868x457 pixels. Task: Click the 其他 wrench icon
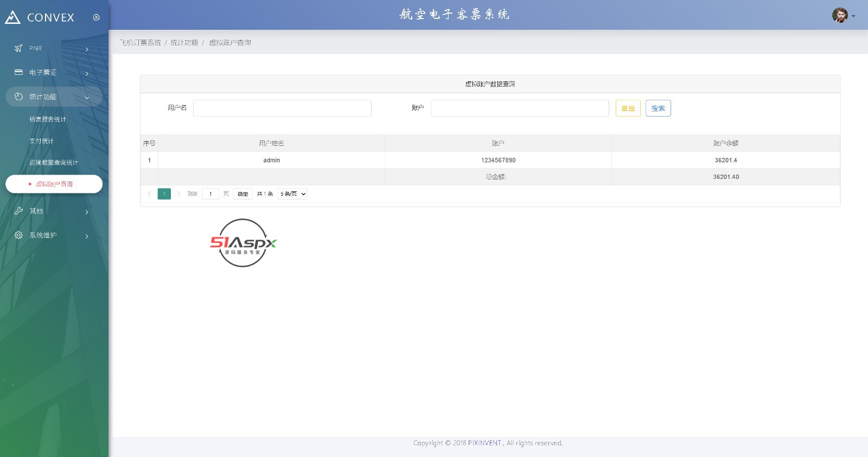[18, 211]
